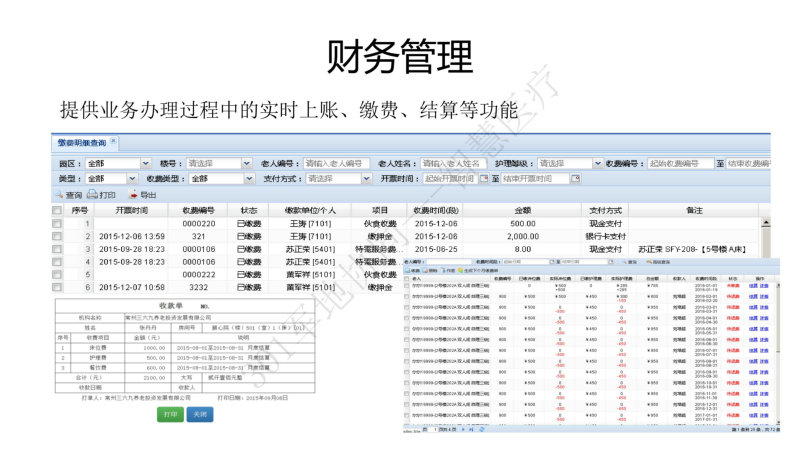Sort by the 支付方式 column header

tap(605, 210)
